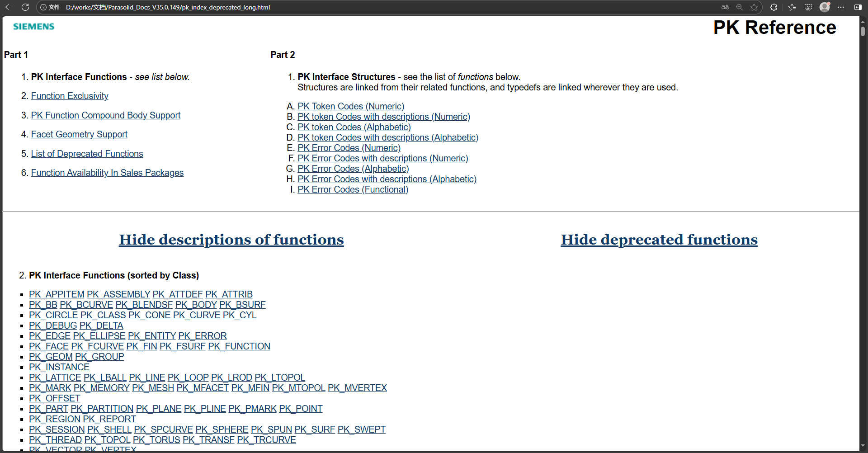Jump to the PK_SESSION class
868x453 pixels.
(57, 429)
